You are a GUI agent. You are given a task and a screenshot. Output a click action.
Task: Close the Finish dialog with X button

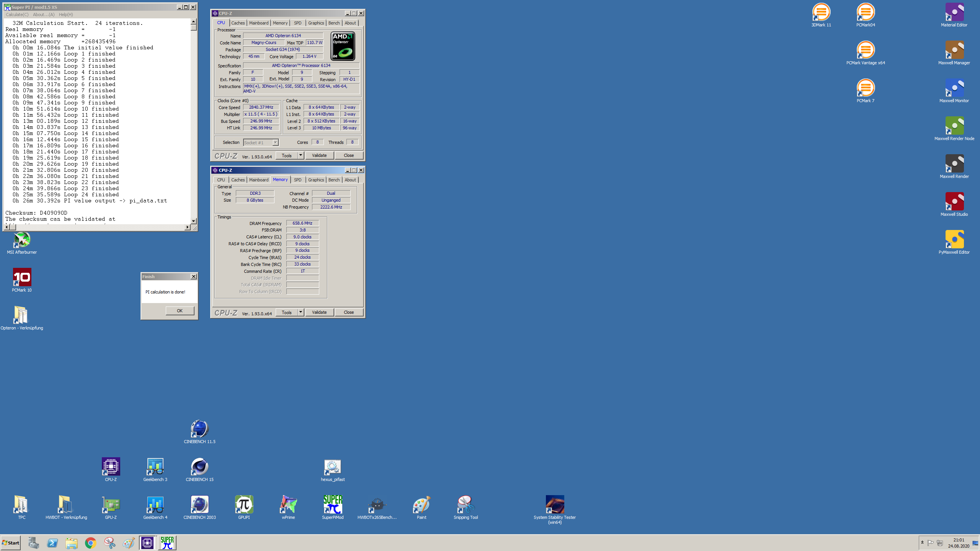pos(194,276)
